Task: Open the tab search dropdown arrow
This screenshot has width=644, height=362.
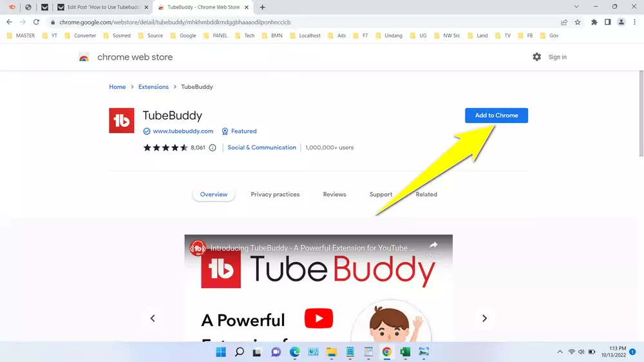Action: click(576, 7)
